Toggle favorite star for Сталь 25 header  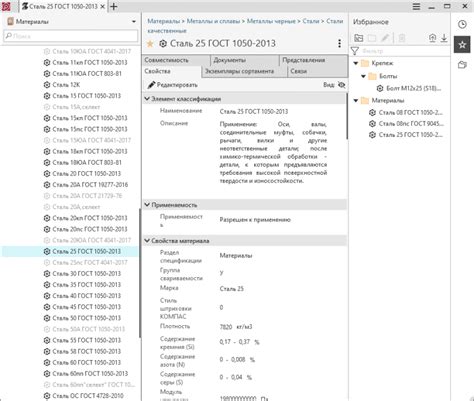pyautogui.click(x=150, y=44)
